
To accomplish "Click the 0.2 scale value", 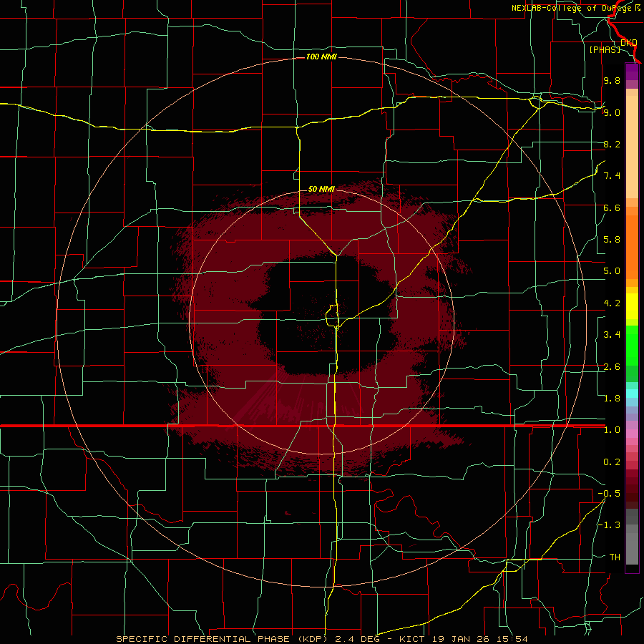I will click(x=612, y=462).
